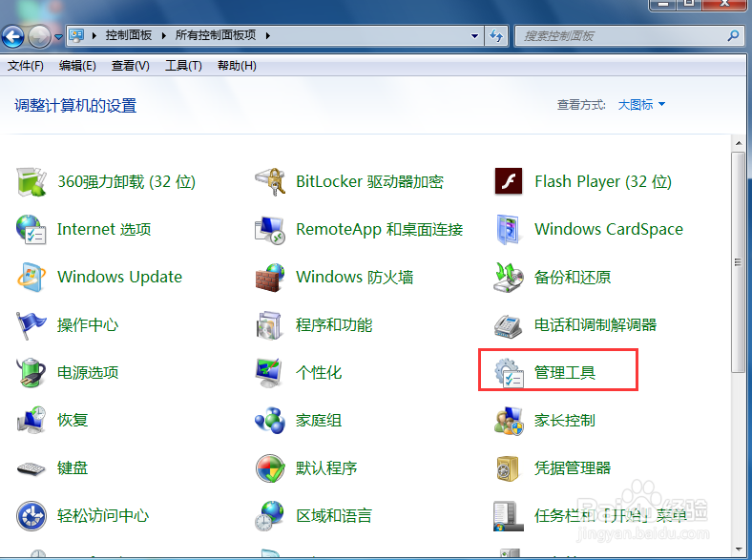Click the BitLocker 驱动器加密 icon
Screen dimensions: 752x560
269,181
